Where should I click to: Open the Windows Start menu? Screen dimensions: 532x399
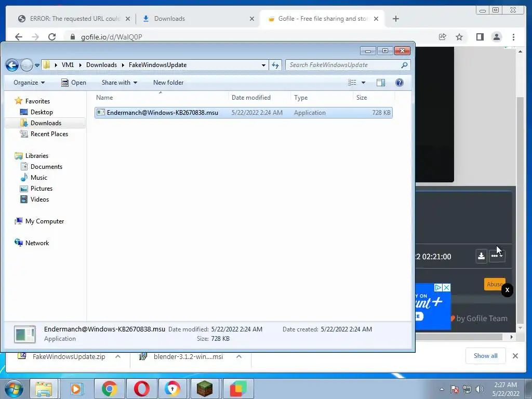point(14,389)
